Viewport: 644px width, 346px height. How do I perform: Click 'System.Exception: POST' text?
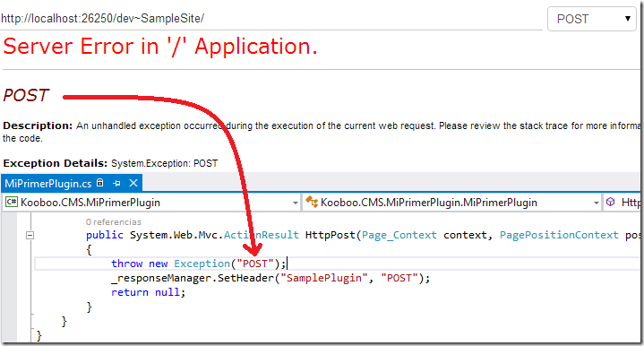click(x=164, y=163)
